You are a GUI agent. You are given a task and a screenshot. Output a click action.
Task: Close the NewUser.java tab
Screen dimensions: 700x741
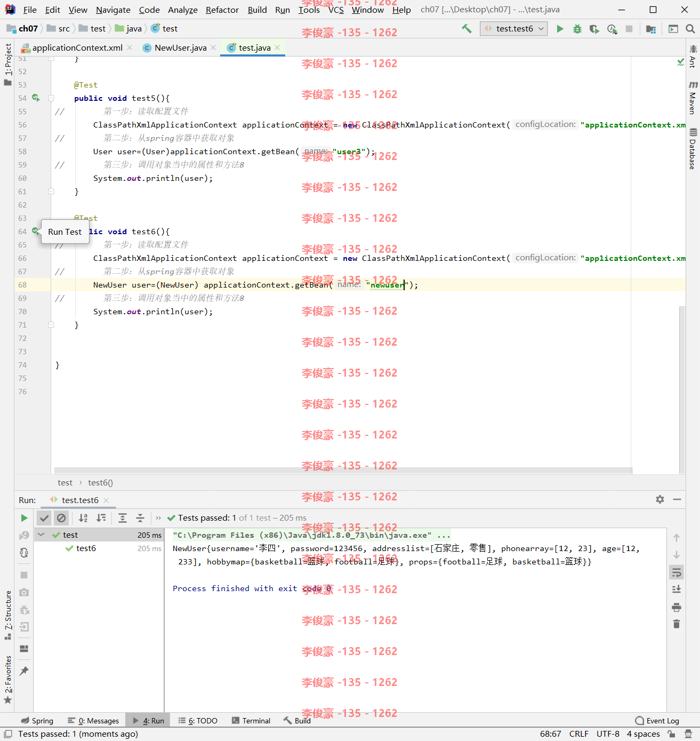[x=213, y=47]
